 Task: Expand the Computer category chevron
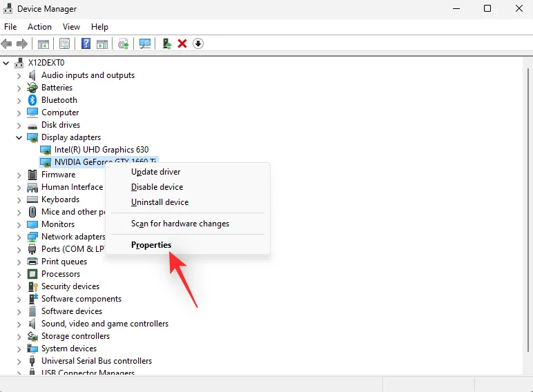click(19, 112)
